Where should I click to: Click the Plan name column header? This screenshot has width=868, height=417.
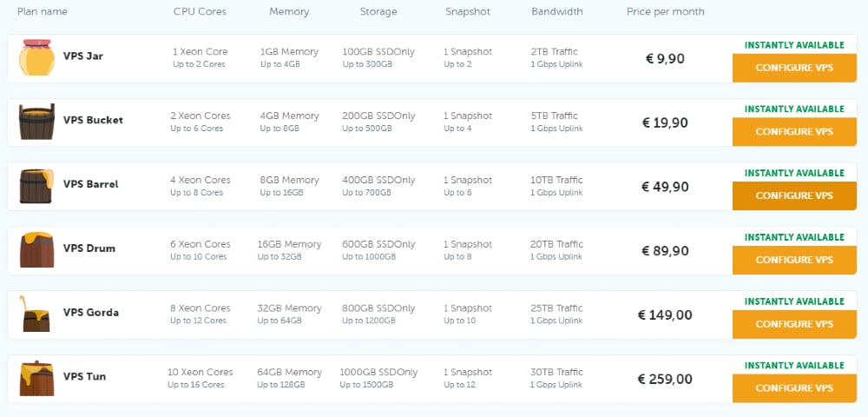(42, 11)
